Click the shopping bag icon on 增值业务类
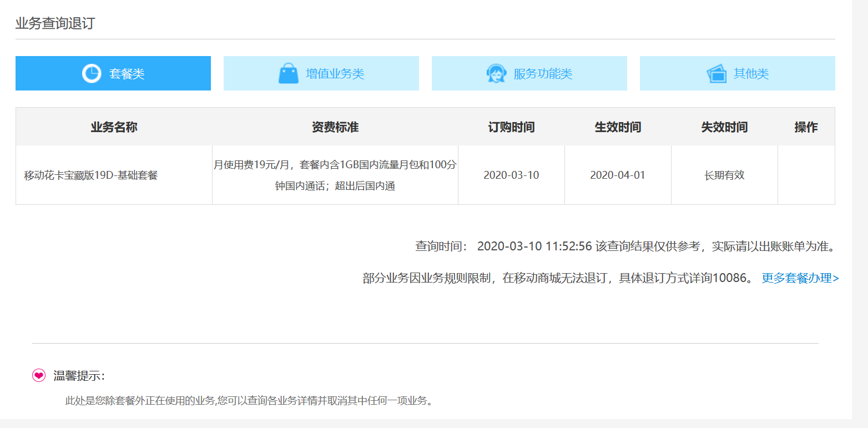This screenshot has width=868, height=428. coord(289,73)
